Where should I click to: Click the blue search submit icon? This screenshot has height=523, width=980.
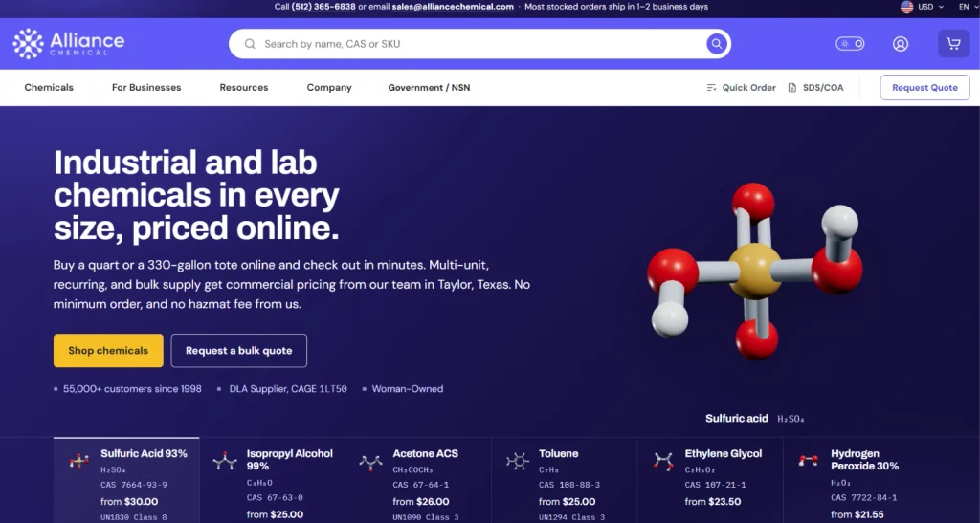click(716, 44)
